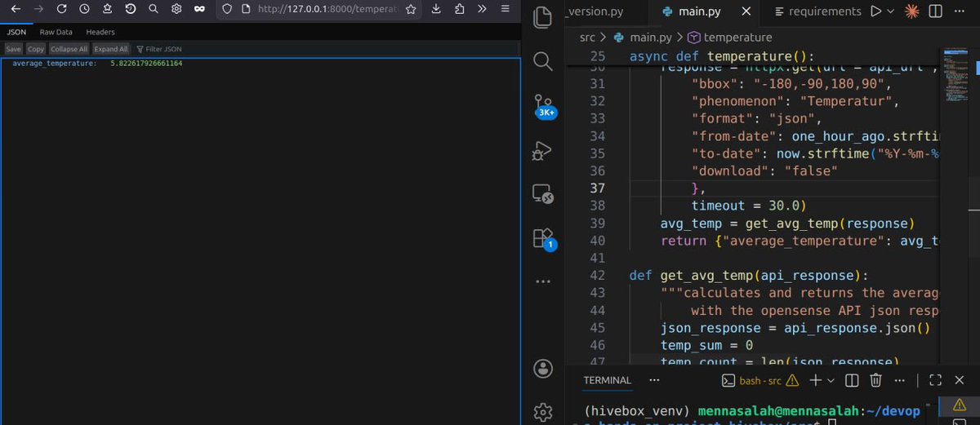Open browser history clock icon
The image size is (980, 425).
pos(85,10)
